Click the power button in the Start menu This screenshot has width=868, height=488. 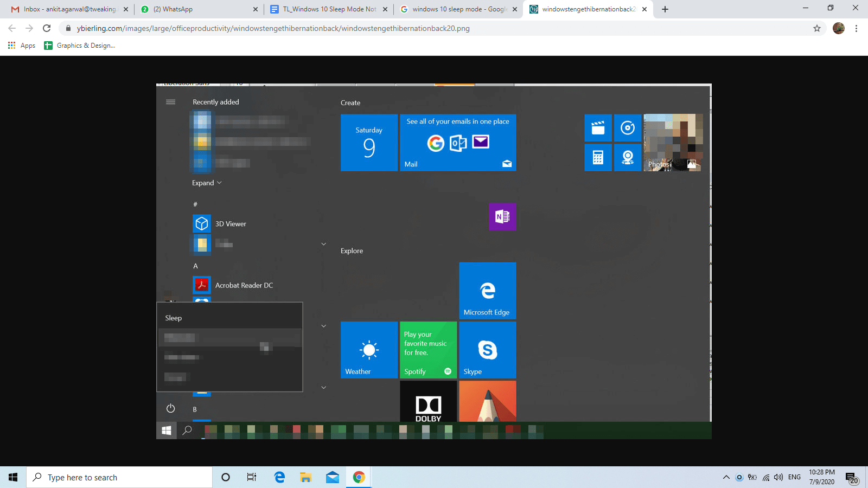tap(170, 408)
